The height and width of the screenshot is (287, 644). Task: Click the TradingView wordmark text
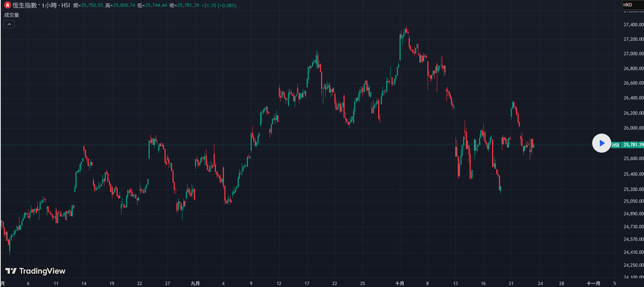(x=42, y=271)
